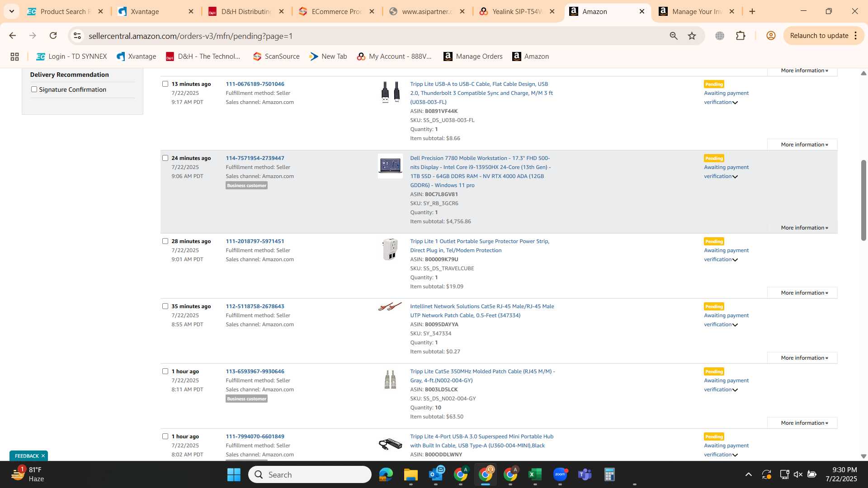Expand More information for Tripp Lite USB-C cable order
Viewport: 868px width, 488px height.
coord(802,145)
